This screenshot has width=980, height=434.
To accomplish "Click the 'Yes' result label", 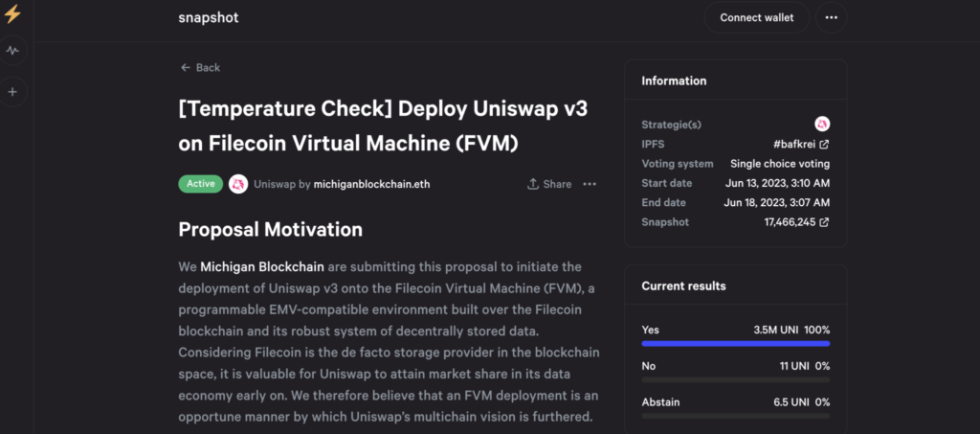I will coord(650,330).
